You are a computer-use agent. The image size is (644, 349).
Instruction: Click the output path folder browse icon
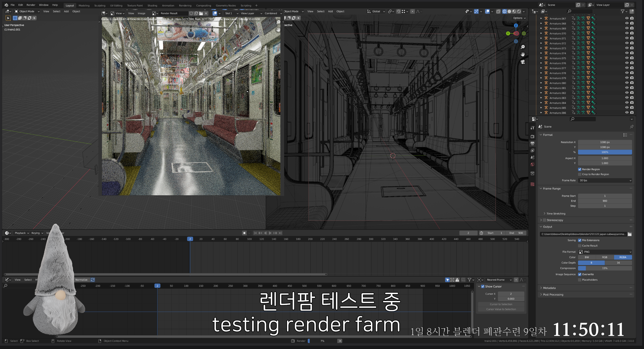click(630, 234)
